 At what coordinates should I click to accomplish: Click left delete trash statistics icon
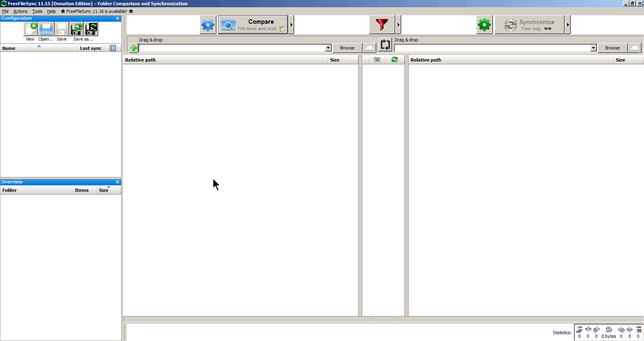point(579,329)
